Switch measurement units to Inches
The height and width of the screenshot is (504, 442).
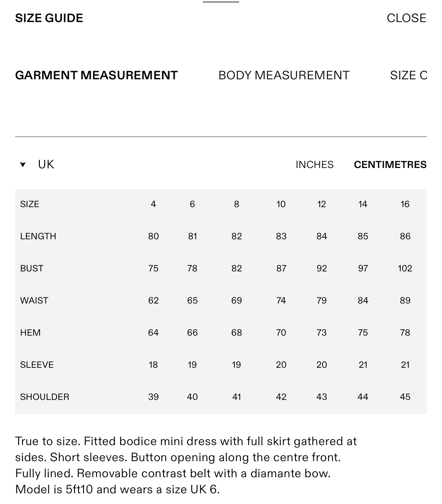314,165
